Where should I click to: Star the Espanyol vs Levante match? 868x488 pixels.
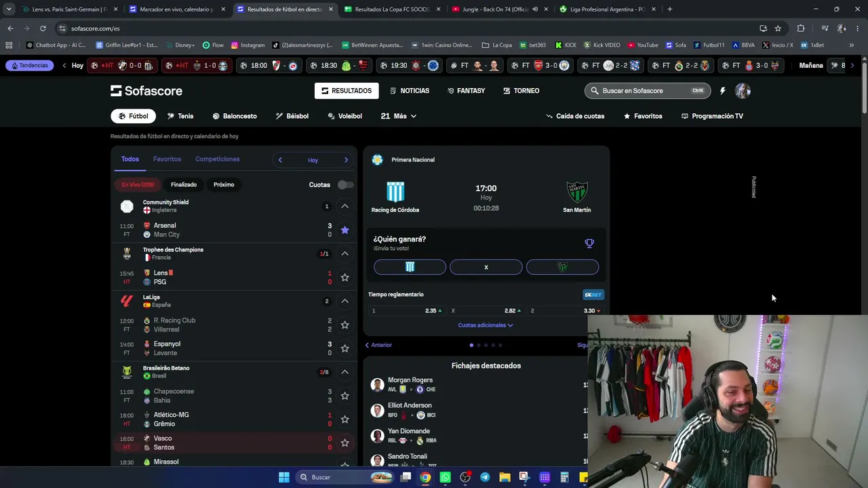click(344, 348)
